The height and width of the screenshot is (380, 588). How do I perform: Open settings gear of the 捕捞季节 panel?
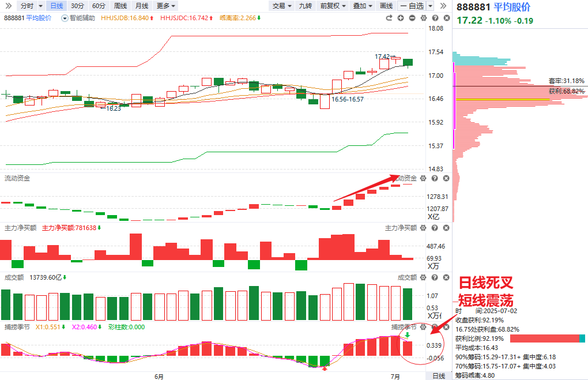pyautogui.click(x=423, y=327)
